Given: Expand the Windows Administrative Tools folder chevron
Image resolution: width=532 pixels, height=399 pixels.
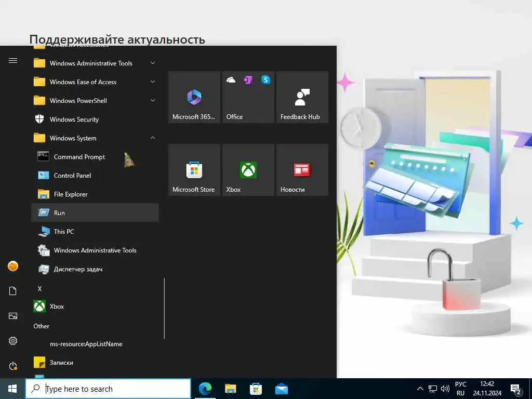Looking at the screenshot, I should click(x=153, y=63).
